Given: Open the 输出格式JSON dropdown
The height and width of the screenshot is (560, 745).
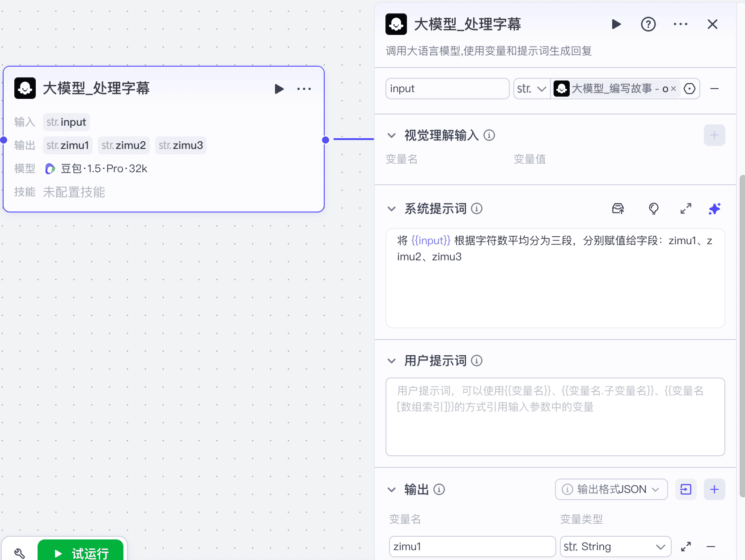Looking at the screenshot, I should (611, 489).
